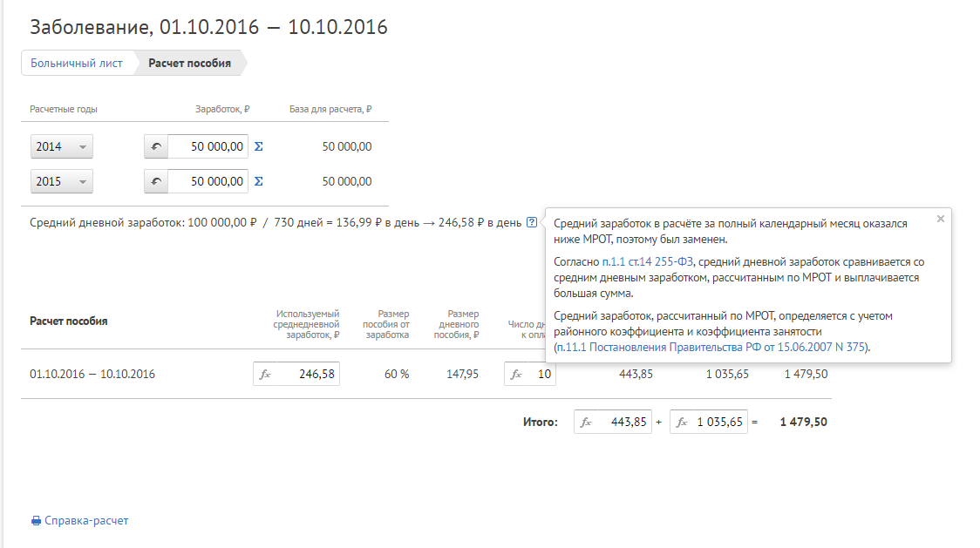980x548 pixels.
Task: Reset the 2014 earnings value
Action: point(156,147)
